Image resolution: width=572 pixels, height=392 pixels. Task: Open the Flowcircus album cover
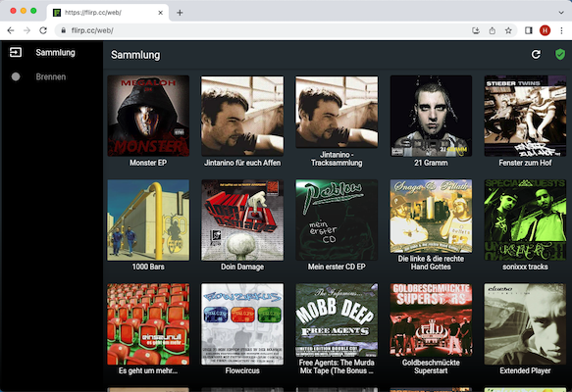[x=242, y=324]
